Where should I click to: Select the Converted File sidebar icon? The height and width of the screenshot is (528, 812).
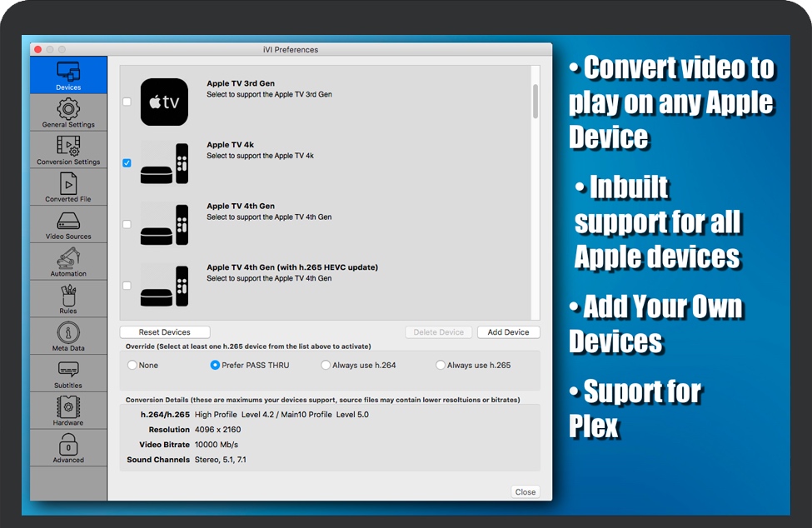(x=68, y=183)
